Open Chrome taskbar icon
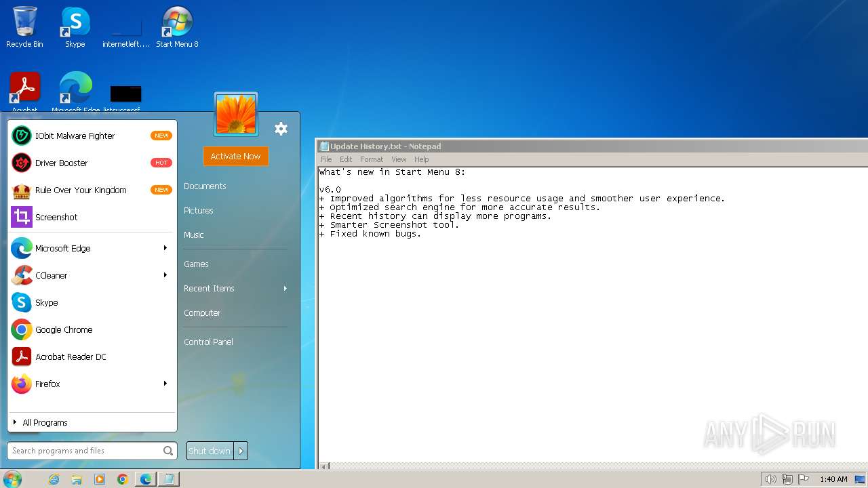The height and width of the screenshot is (488, 868). [x=123, y=479]
